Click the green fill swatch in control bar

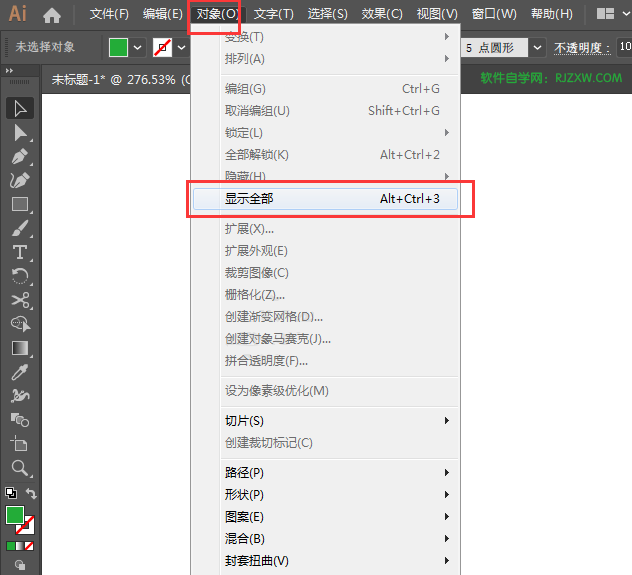[118, 48]
